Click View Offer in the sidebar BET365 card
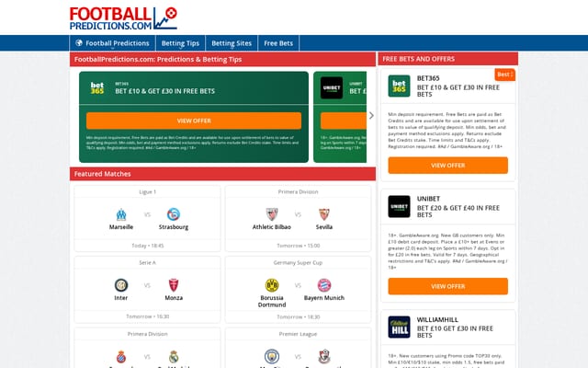 448,166
